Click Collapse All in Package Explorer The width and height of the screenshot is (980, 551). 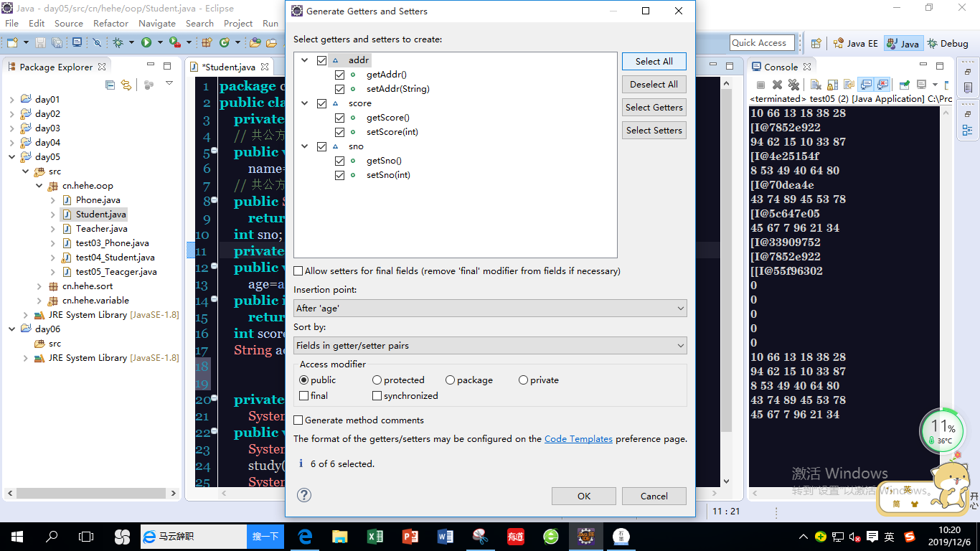point(110,85)
